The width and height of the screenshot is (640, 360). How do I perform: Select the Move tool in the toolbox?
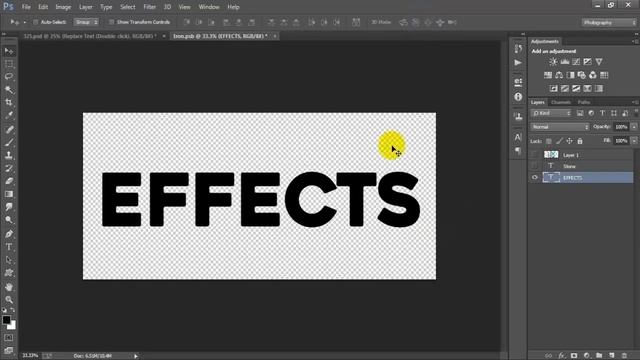click(9, 51)
